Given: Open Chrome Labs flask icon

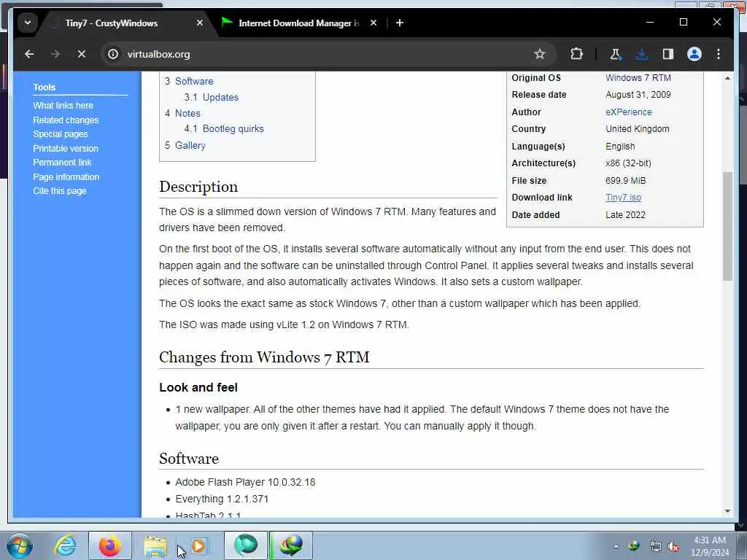Looking at the screenshot, I should 615,54.
